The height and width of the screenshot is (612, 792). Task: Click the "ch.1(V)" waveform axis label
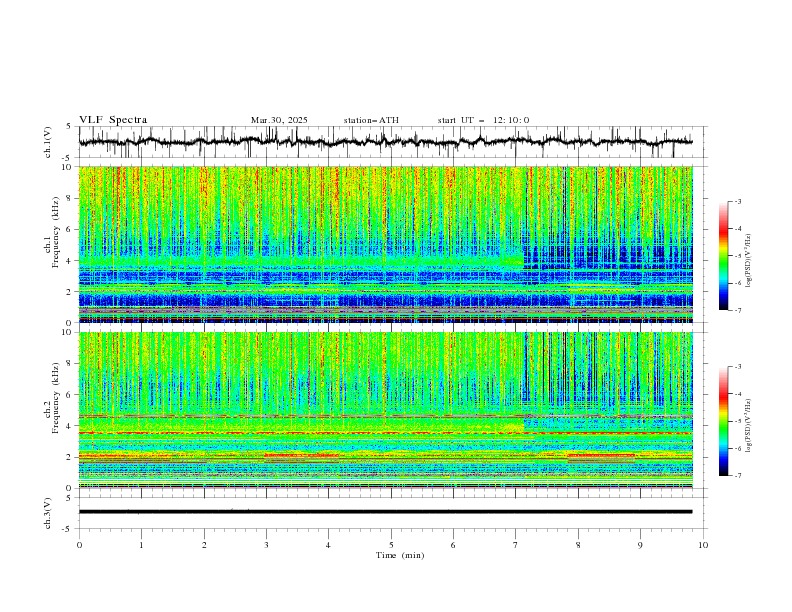(x=48, y=142)
